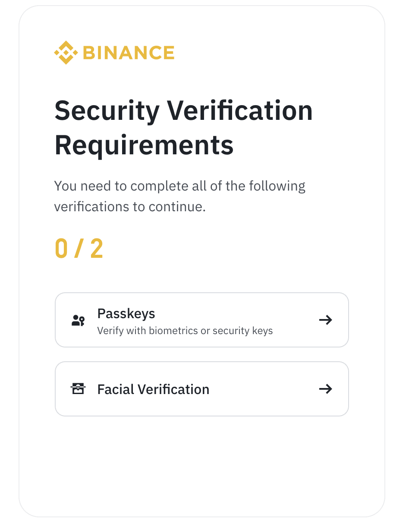Click the slash in the 0 / 2 counter
This screenshot has height=532, width=409.
click(x=79, y=249)
